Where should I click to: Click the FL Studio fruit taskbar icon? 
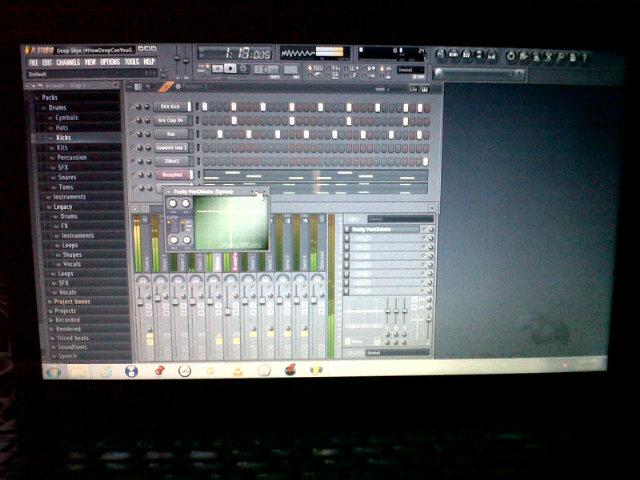[x=316, y=370]
